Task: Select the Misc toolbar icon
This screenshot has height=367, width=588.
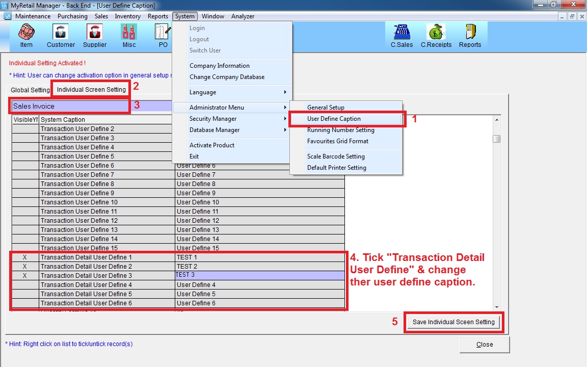Action: (x=129, y=35)
